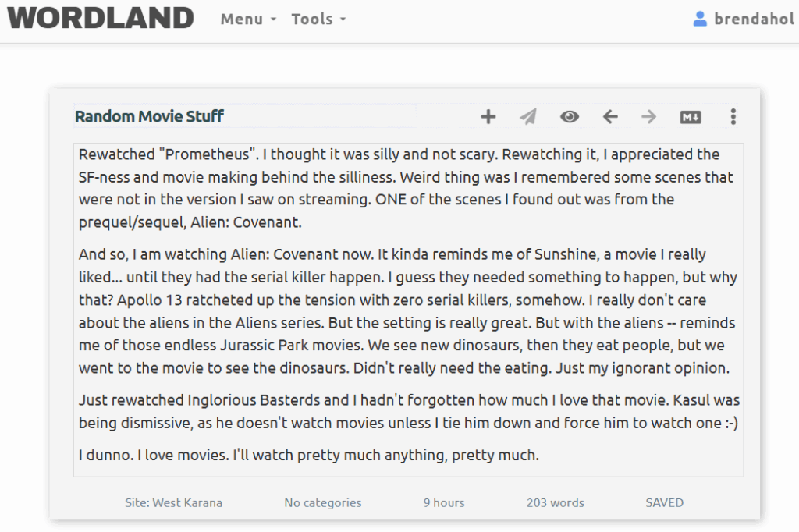Click the 9 hours timestamp

(444, 503)
